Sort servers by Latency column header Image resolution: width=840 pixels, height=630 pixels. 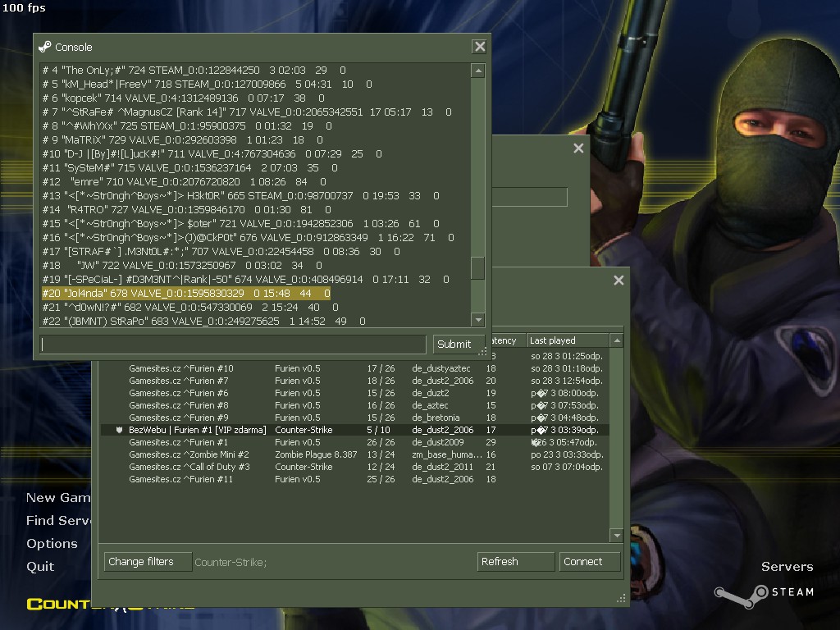505,340
